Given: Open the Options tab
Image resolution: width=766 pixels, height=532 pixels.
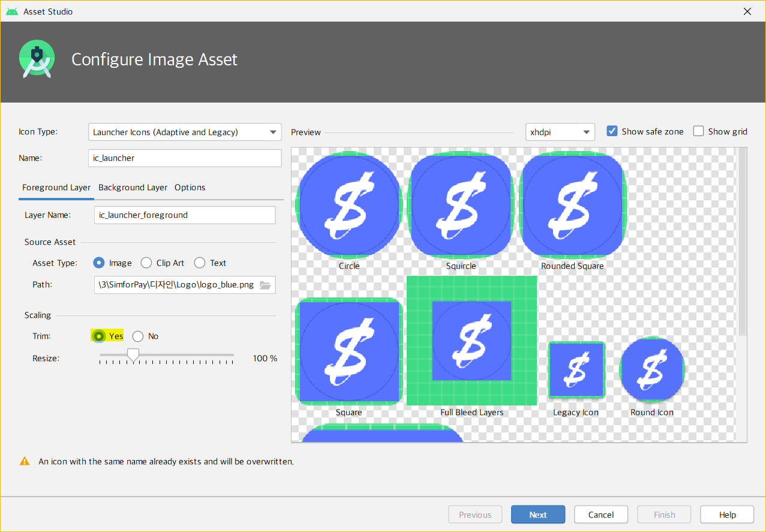Looking at the screenshot, I should click(x=190, y=188).
